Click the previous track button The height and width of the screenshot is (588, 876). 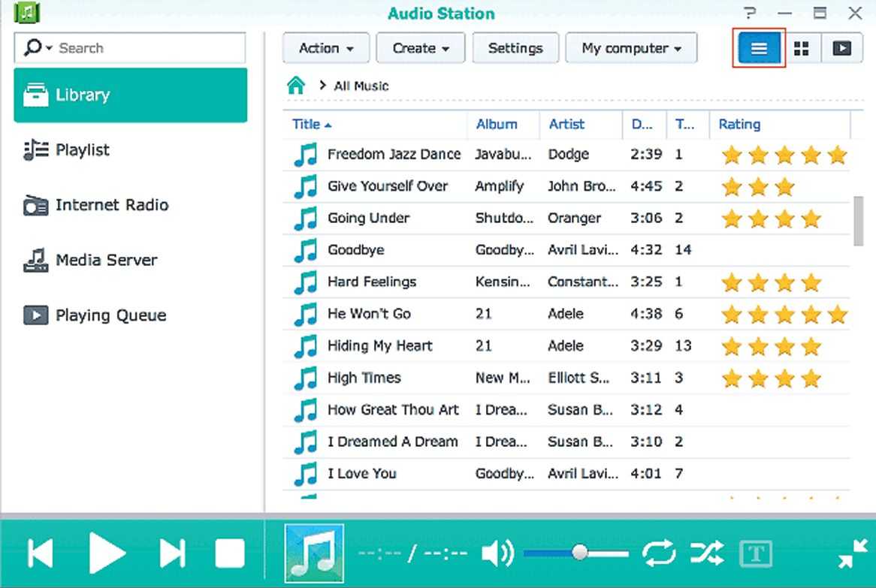click(x=41, y=554)
